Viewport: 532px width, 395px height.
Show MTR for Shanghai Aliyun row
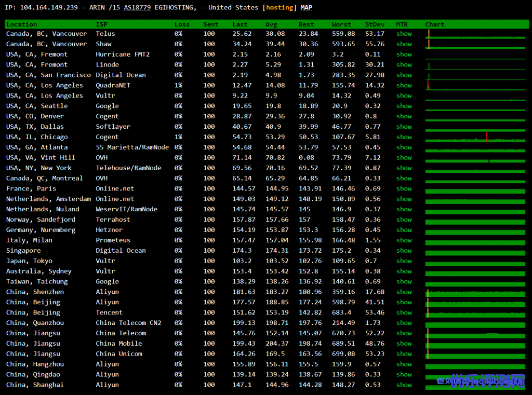click(x=404, y=385)
